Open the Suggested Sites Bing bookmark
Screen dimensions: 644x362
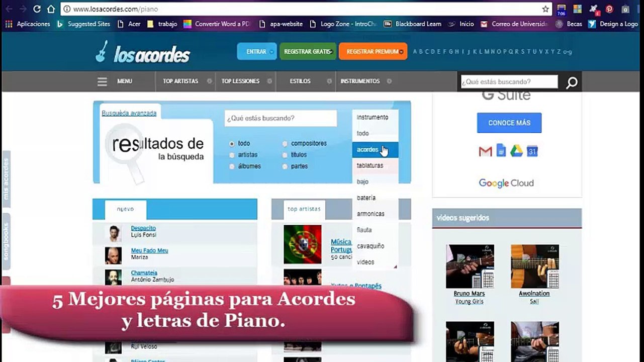83,24
